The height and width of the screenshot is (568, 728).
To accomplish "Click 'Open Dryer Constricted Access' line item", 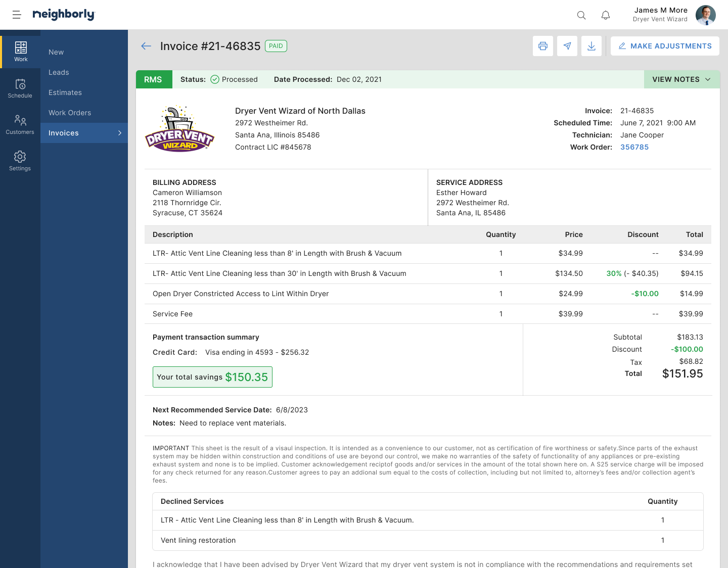I will coord(241,294).
